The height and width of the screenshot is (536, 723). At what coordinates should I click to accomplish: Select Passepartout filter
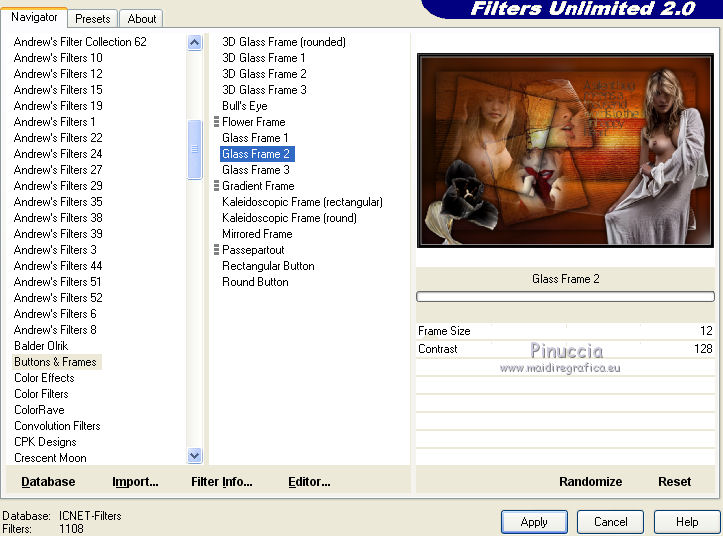253,250
